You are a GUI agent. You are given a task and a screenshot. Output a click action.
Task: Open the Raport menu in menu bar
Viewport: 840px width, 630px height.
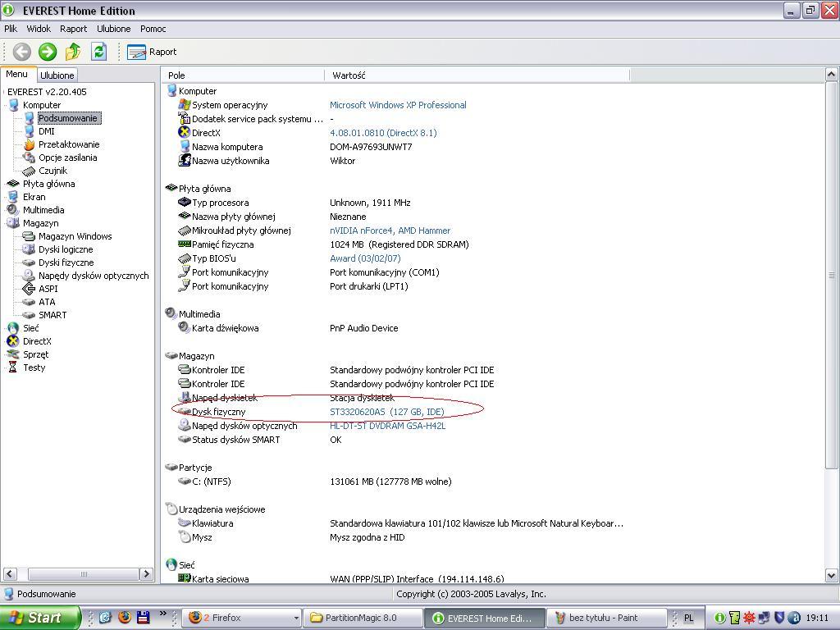coord(73,29)
